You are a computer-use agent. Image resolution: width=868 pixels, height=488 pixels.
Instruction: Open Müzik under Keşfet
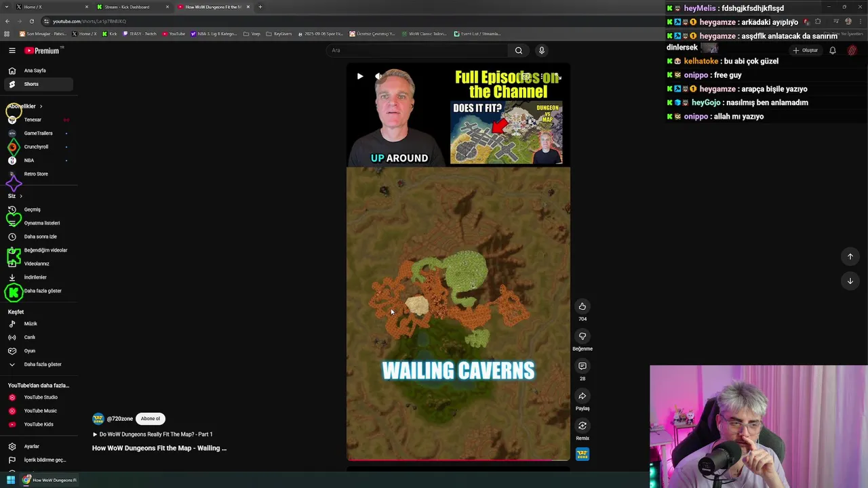(38, 324)
